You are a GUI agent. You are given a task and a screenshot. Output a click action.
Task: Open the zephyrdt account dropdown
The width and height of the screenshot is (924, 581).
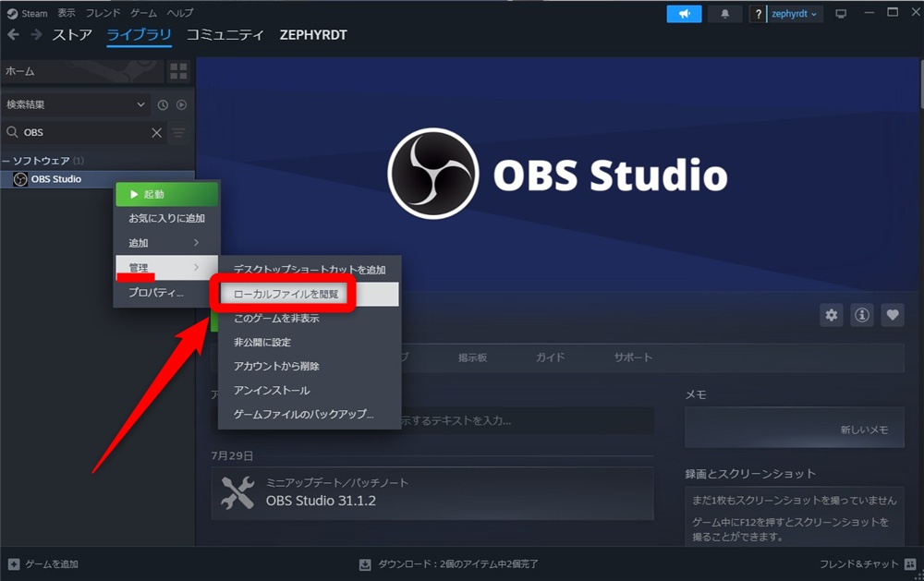click(x=793, y=14)
